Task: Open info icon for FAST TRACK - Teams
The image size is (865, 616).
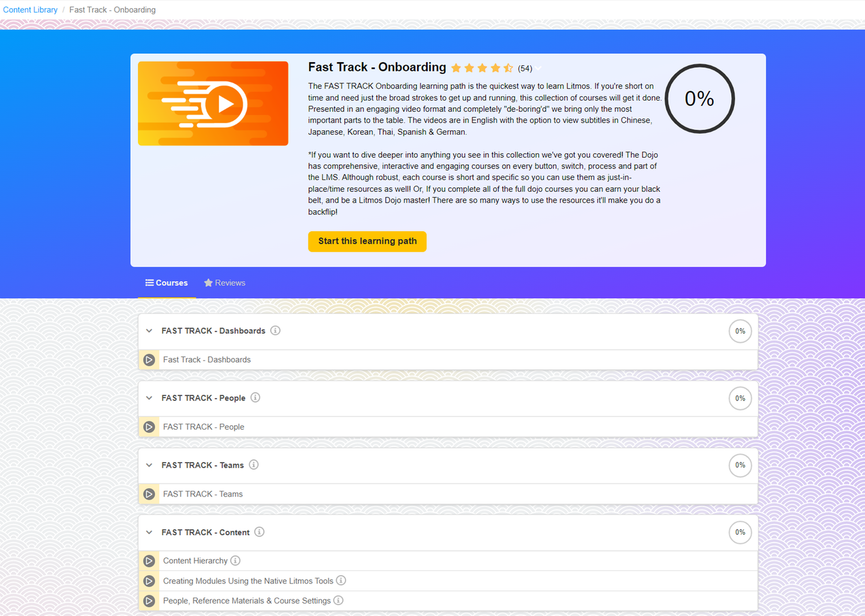Action: click(x=254, y=465)
